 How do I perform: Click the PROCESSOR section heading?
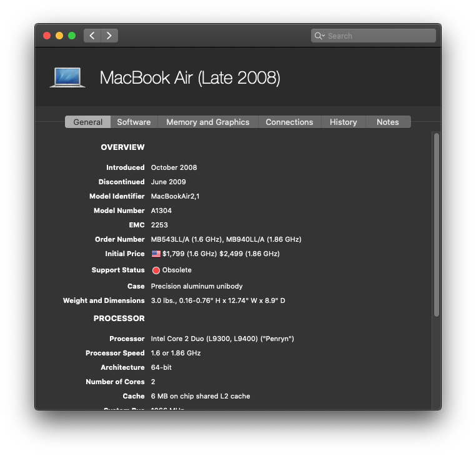(x=119, y=319)
